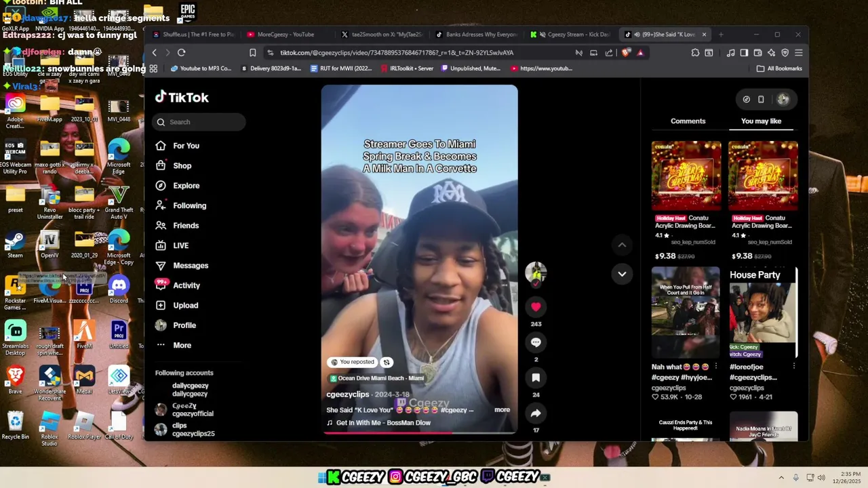Expand the video description with 'more'
This screenshot has height=488, width=868.
pos(502,410)
